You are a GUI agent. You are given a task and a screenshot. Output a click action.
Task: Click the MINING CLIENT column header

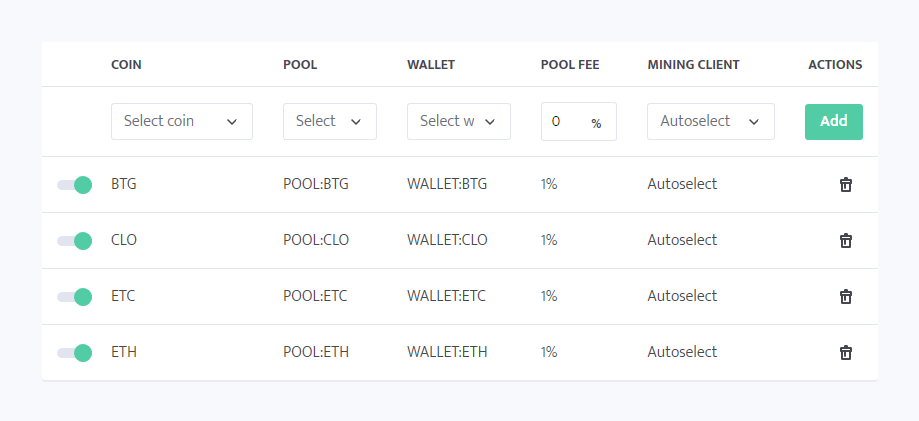pyautogui.click(x=693, y=65)
